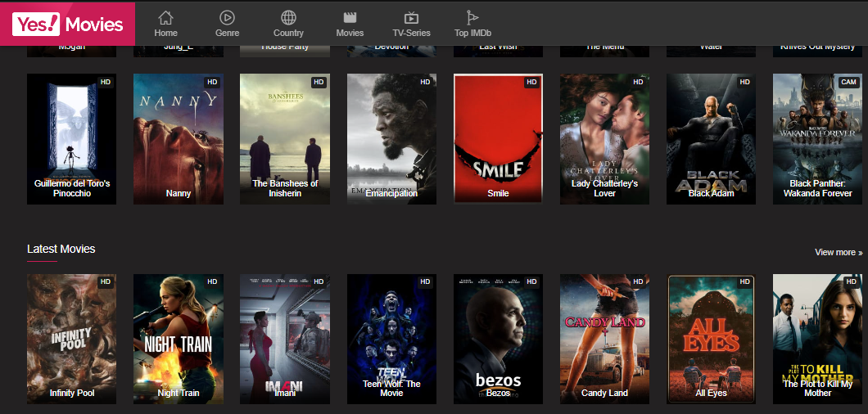Click the Infinity Pool title caption
Screen dimensions: 868x414
click(x=72, y=393)
